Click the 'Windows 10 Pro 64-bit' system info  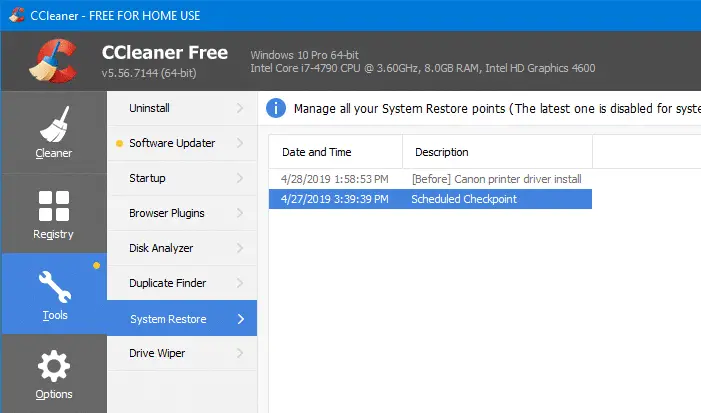[x=304, y=55]
